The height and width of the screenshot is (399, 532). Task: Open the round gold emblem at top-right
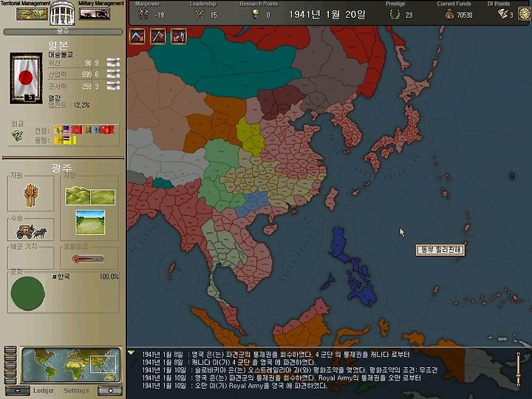[525, 14]
